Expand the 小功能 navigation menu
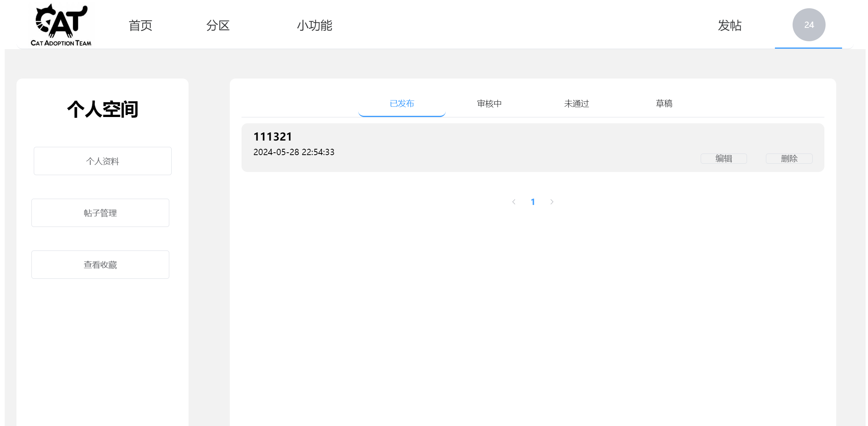This screenshot has width=868, height=426. coord(315,26)
